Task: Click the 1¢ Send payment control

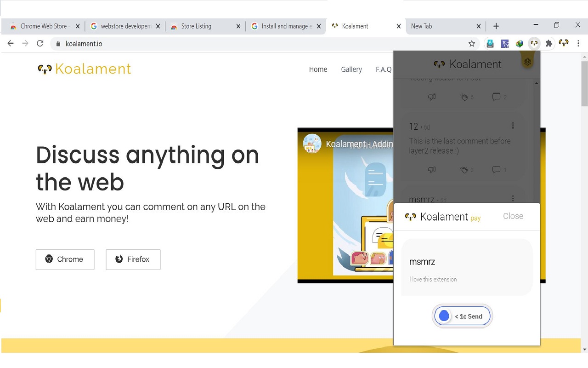Action: (462, 316)
